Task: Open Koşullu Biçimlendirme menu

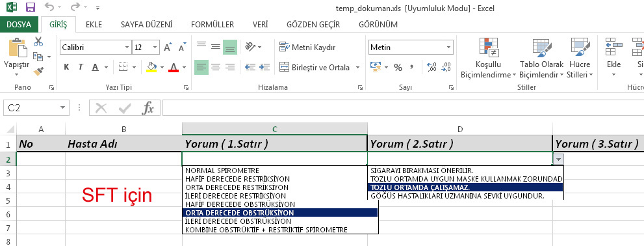Action: (488, 58)
